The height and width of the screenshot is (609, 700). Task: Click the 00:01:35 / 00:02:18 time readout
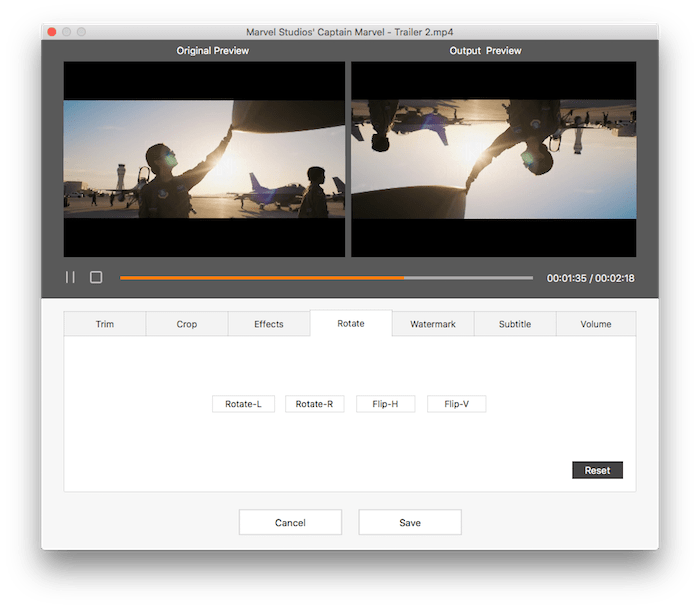590,278
